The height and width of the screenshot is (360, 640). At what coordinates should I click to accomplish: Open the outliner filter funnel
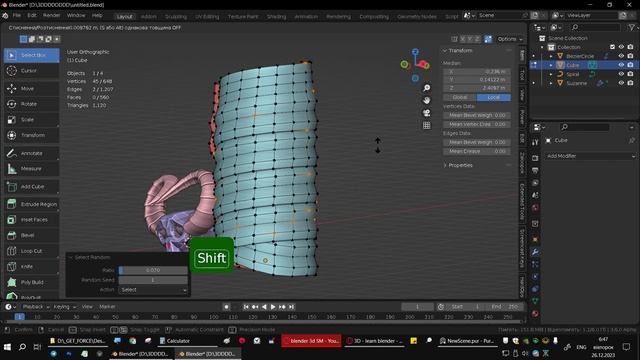point(631,27)
